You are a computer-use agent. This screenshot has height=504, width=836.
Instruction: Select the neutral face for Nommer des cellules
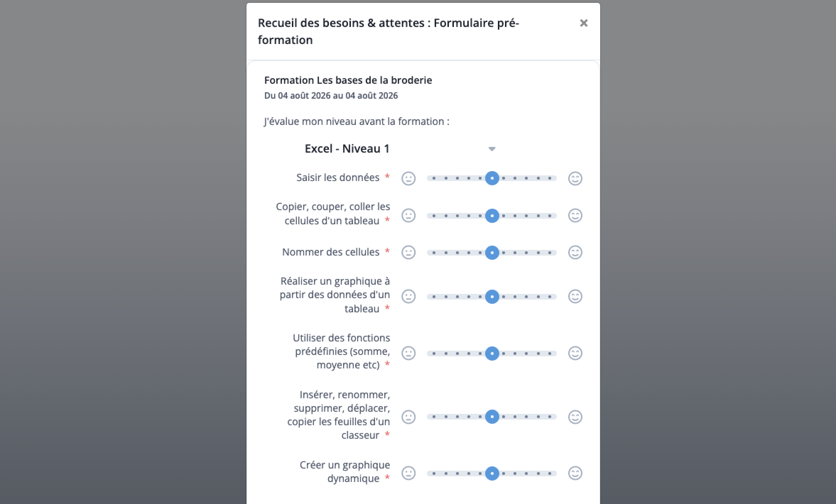[408, 252]
